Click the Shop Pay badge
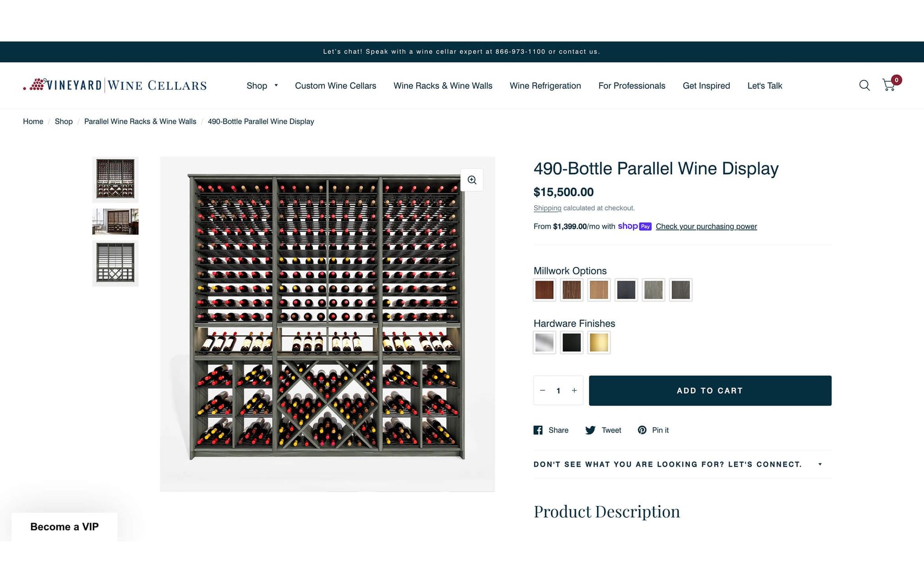Screen dimensions: 924x583 click(x=636, y=227)
